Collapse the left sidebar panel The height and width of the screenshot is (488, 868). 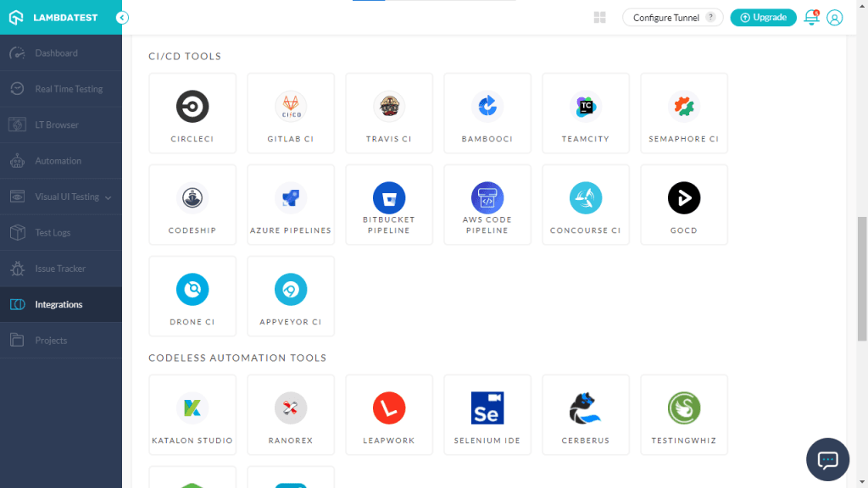click(x=121, y=17)
